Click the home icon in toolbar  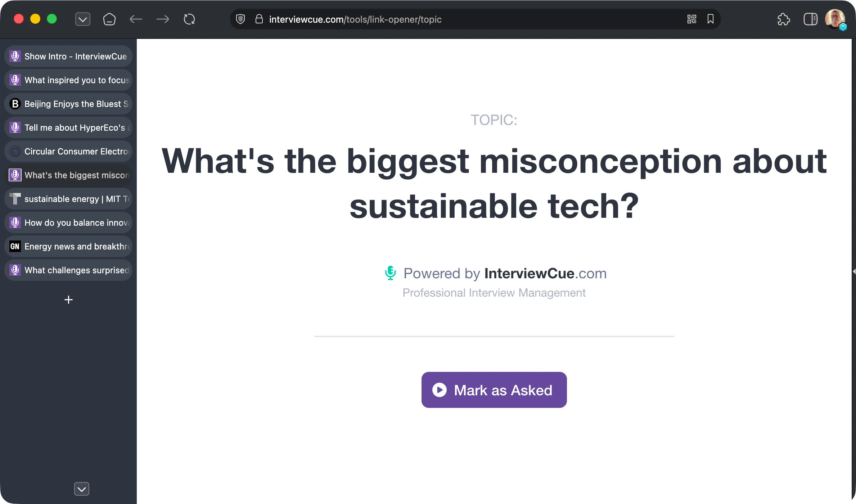coord(109,19)
